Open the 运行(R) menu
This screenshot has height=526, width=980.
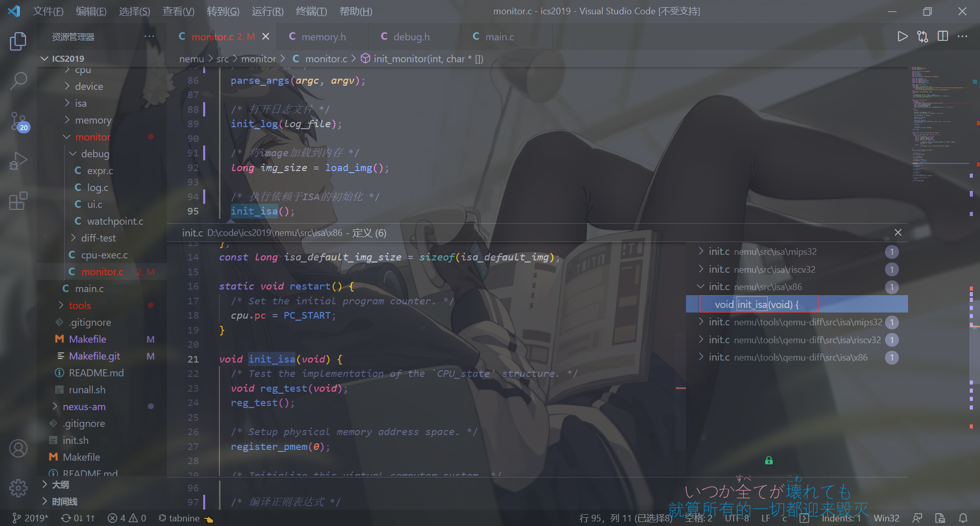[267, 11]
